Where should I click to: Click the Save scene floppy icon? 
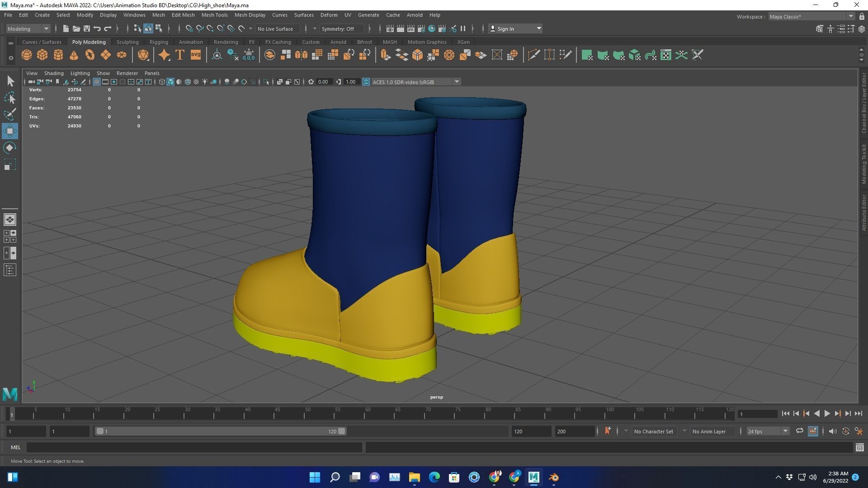click(87, 28)
